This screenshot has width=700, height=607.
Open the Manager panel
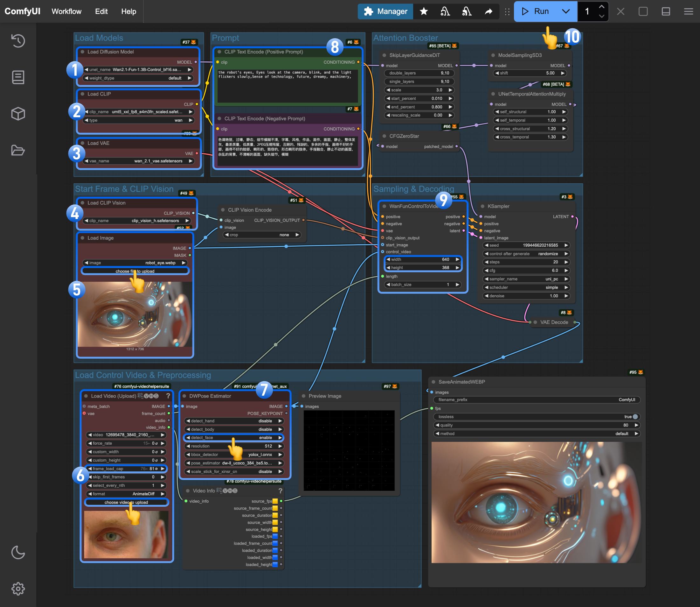[x=385, y=11]
